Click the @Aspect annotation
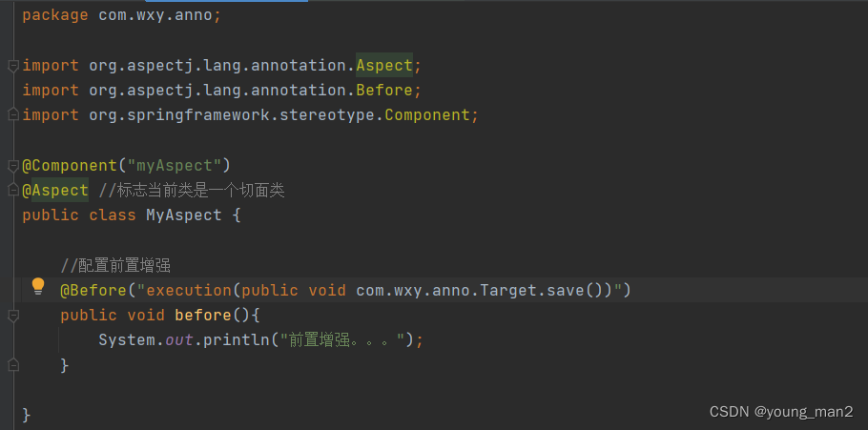 coord(55,190)
